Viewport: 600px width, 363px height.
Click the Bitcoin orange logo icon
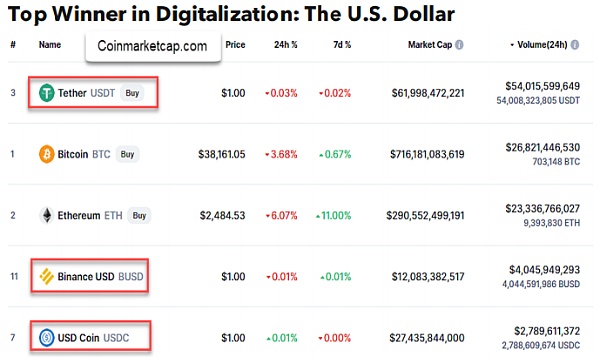(x=47, y=154)
